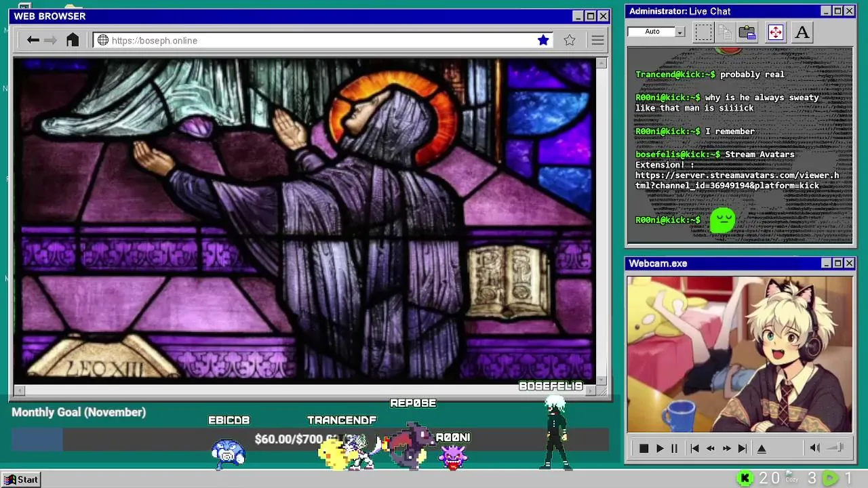Click the green Kick icon in tray
The width and height of the screenshot is (868, 488).
(x=745, y=479)
